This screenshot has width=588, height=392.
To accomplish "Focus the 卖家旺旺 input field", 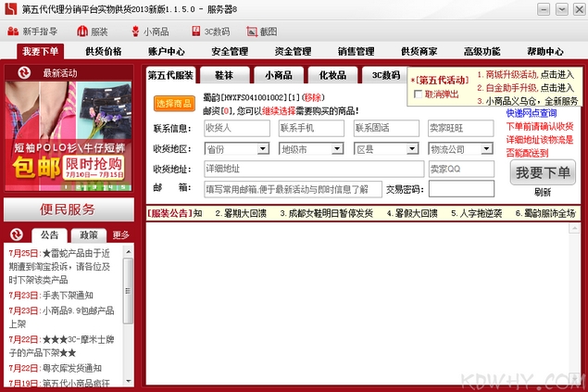I will point(461,128).
